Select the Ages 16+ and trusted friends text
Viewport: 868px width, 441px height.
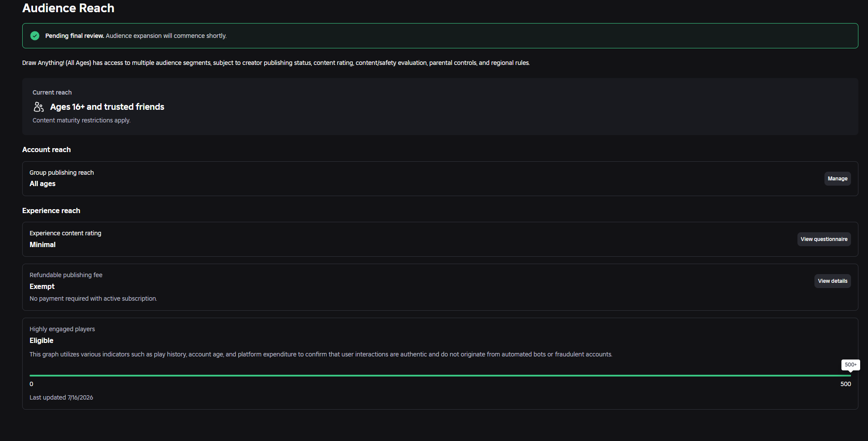(107, 107)
